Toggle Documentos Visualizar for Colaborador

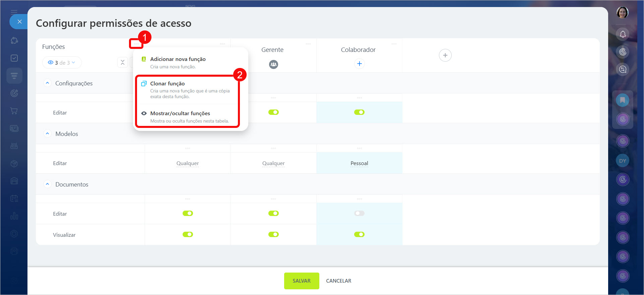point(359,234)
